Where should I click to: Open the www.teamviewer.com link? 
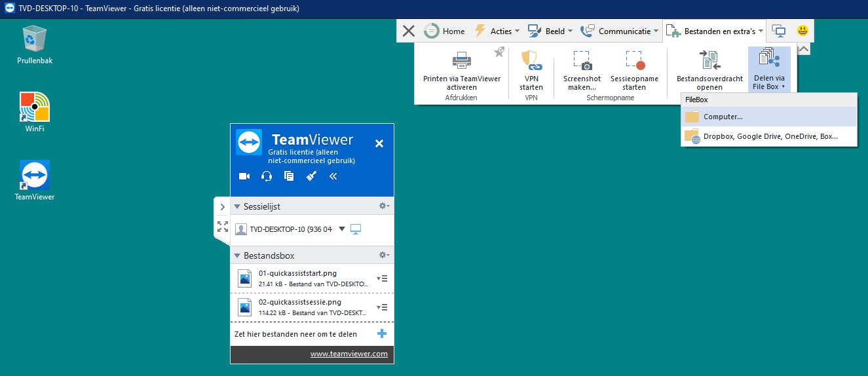coord(349,354)
